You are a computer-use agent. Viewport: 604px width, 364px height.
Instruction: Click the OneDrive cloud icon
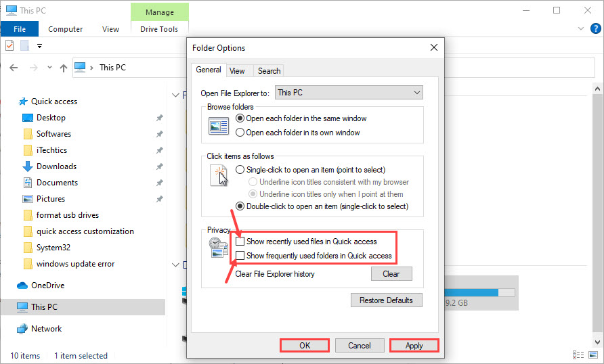(22, 286)
